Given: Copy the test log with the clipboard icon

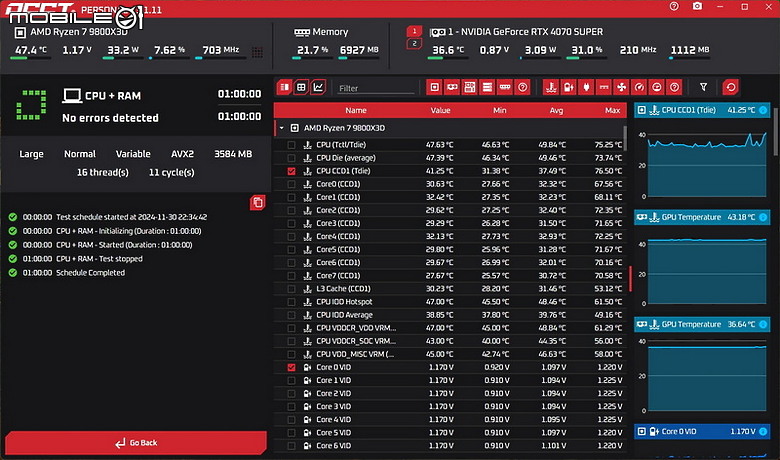Looking at the screenshot, I should (257, 202).
